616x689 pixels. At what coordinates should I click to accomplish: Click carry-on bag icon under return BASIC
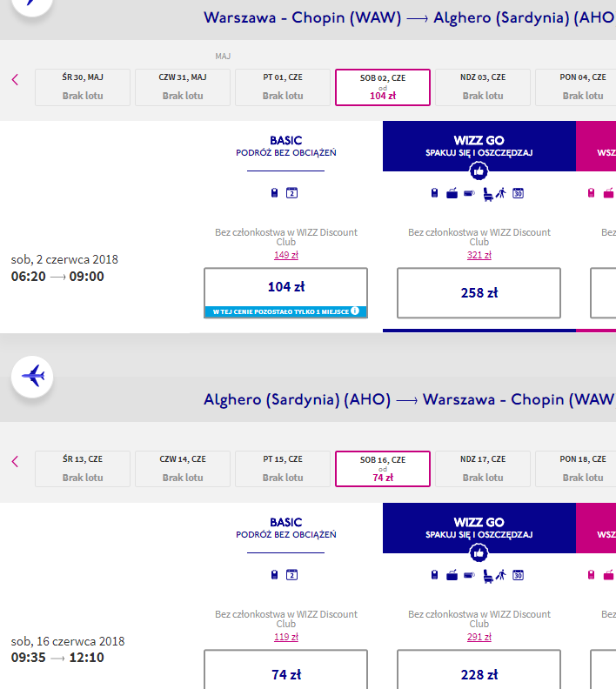click(x=275, y=575)
